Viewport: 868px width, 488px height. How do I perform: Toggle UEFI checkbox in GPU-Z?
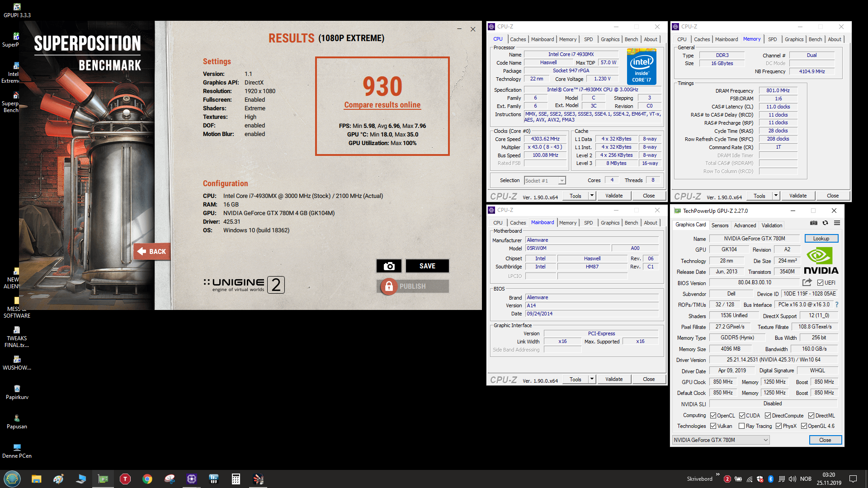(820, 283)
